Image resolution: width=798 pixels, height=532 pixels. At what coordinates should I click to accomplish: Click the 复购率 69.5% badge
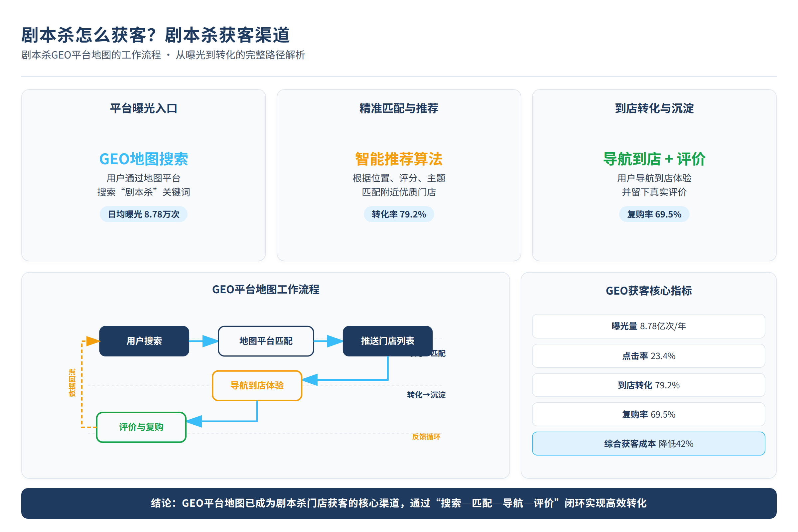pos(654,214)
